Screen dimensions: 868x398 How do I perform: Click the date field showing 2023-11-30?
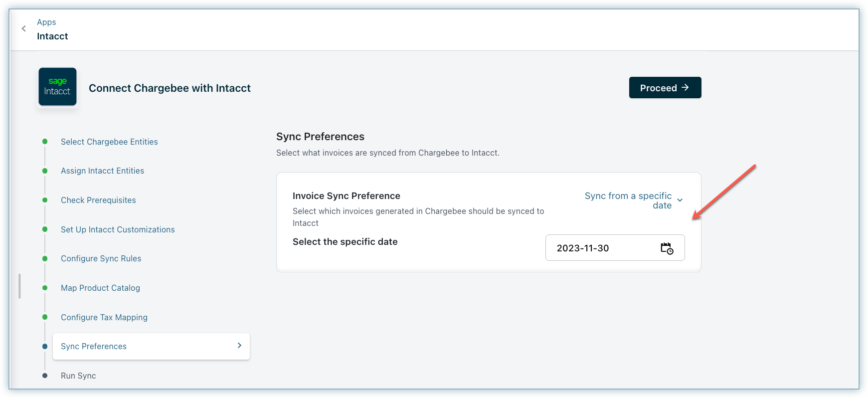pyautogui.click(x=598, y=248)
